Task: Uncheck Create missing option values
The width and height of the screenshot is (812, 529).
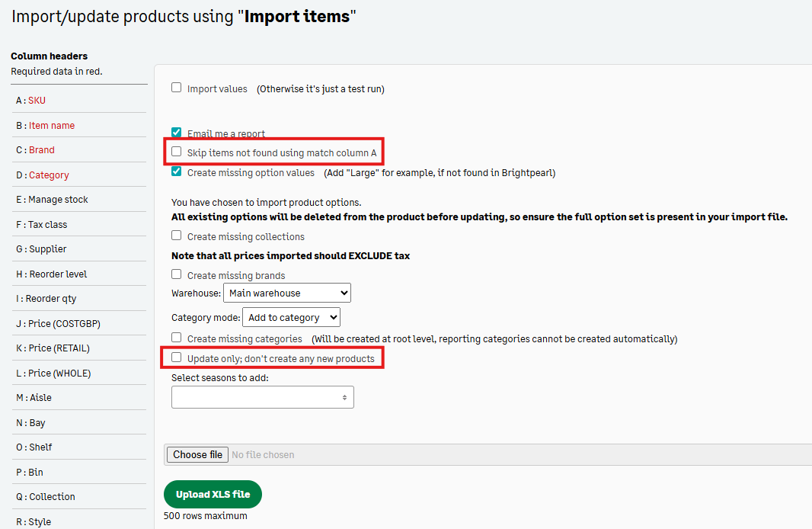Action: pos(177,172)
